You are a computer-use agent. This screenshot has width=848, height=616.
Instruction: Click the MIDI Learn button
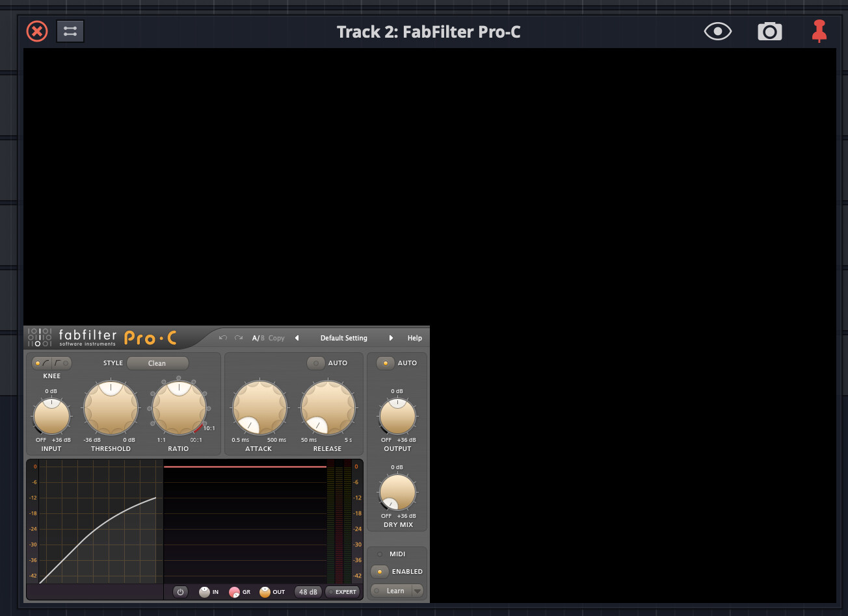pos(391,591)
